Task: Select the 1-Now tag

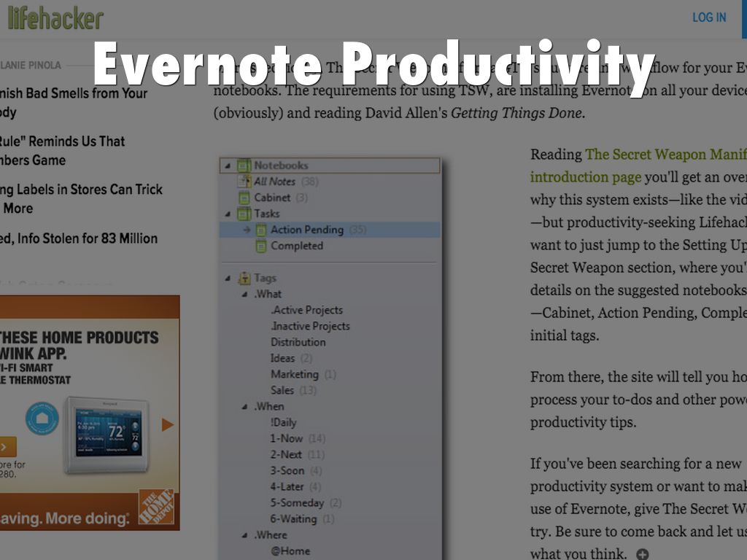Action: click(287, 438)
